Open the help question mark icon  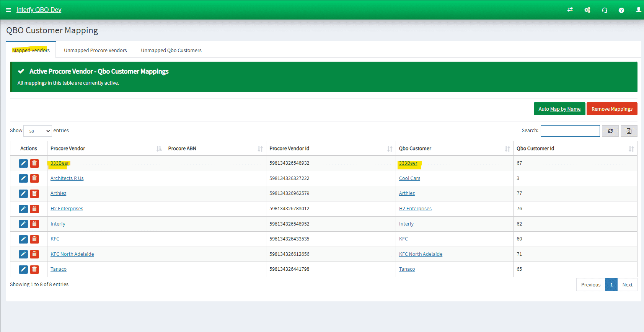[x=621, y=10]
